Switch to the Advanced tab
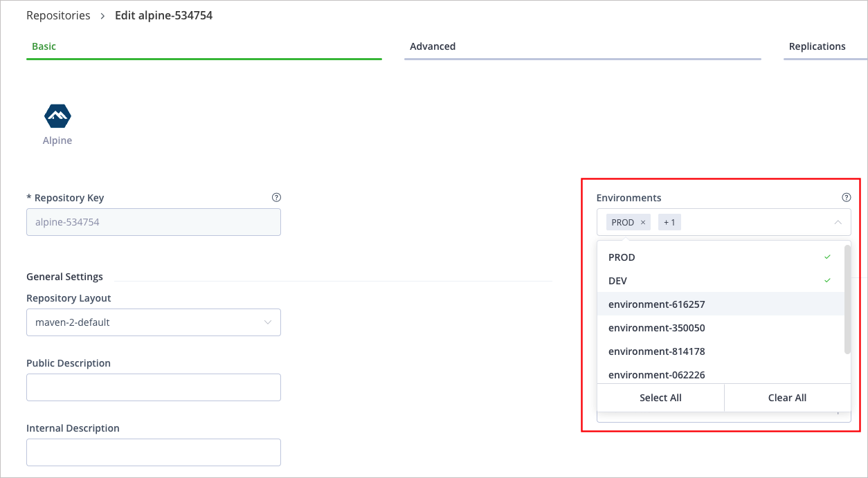 [432, 46]
